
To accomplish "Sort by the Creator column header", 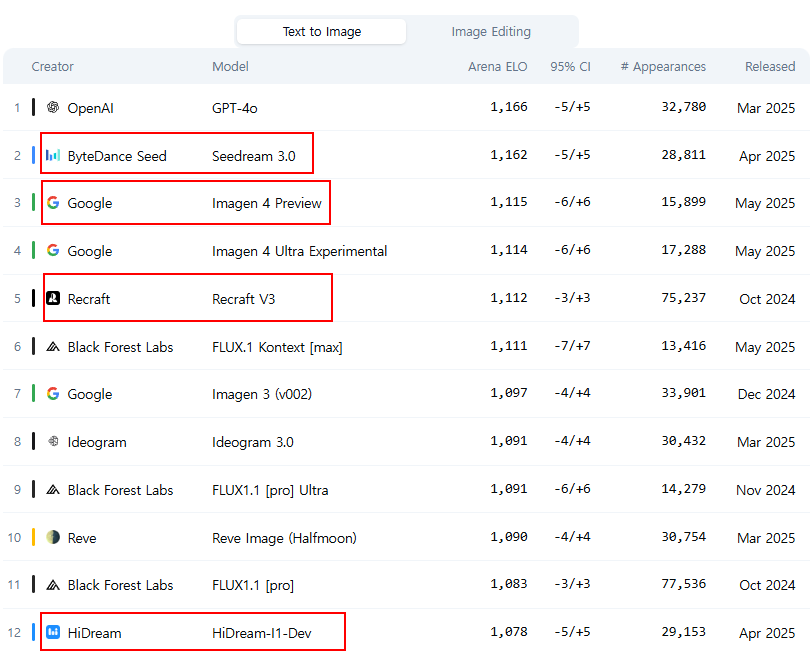I will pyautogui.click(x=52, y=67).
